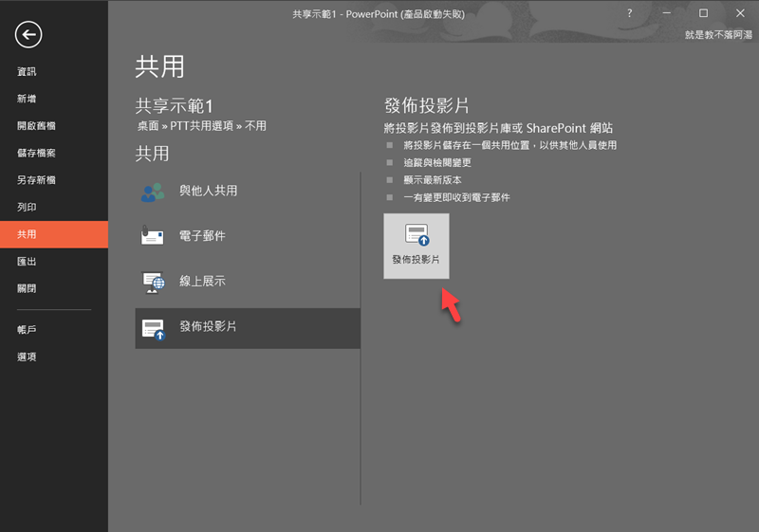Screen dimensions: 759x532
Task: Click the large 發佈投影片 button
Action: click(x=417, y=247)
